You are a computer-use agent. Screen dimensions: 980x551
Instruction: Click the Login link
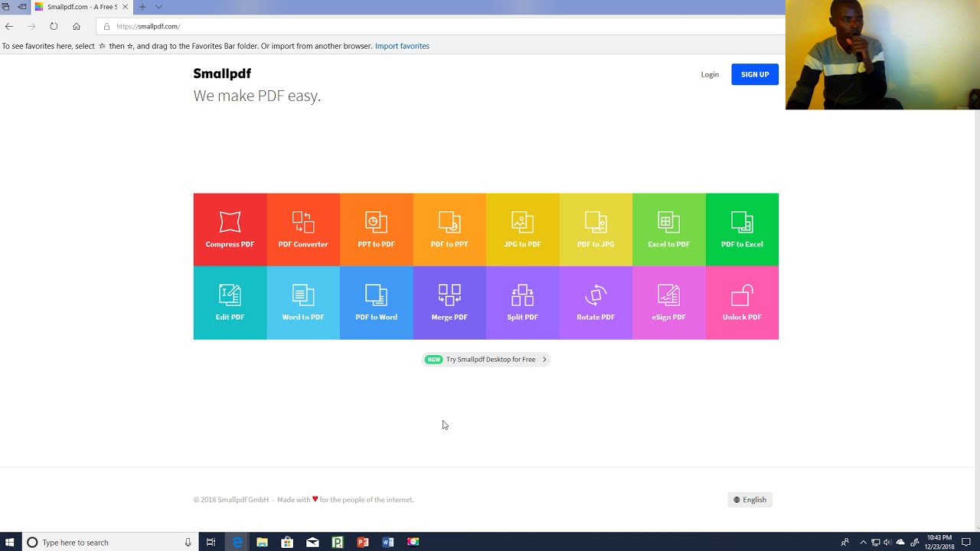point(710,74)
